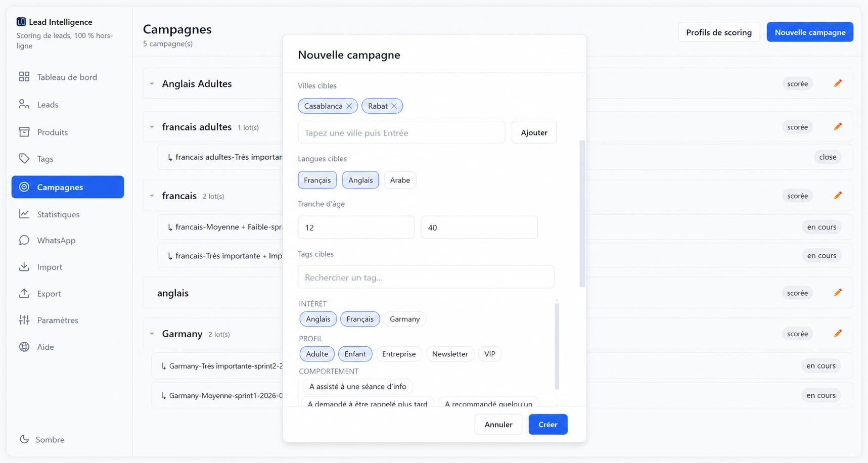
Task: Deselect the Enfant profile tag
Action: pyautogui.click(x=355, y=354)
